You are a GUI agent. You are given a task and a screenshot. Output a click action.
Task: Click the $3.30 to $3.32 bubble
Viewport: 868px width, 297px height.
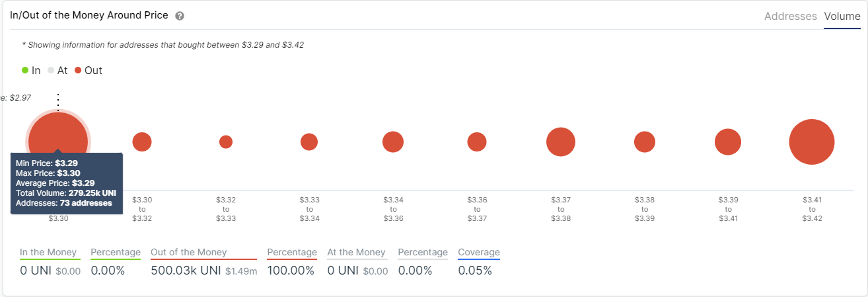click(142, 142)
